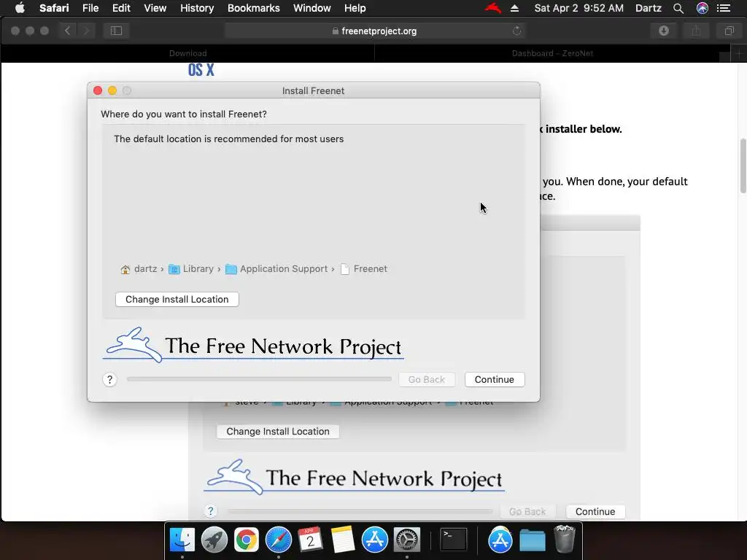Click Go Back on web page image
Image resolution: width=747 pixels, height=560 pixels.
tap(527, 511)
